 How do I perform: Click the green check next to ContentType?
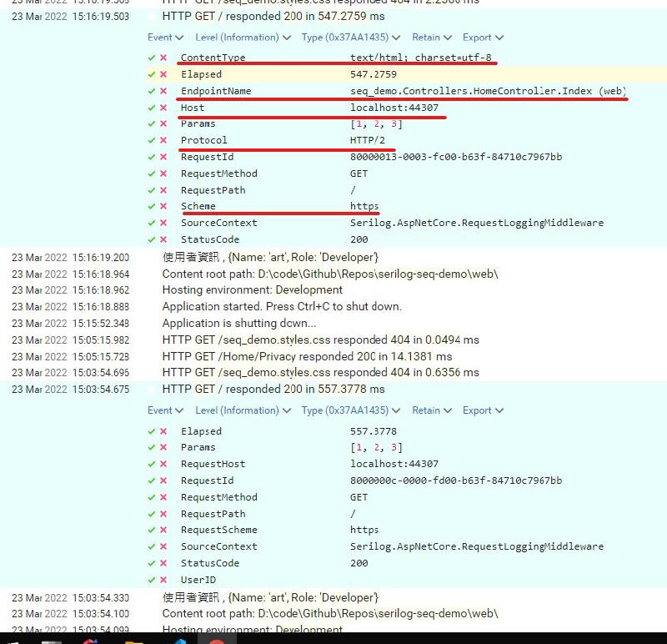click(x=152, y=58)
